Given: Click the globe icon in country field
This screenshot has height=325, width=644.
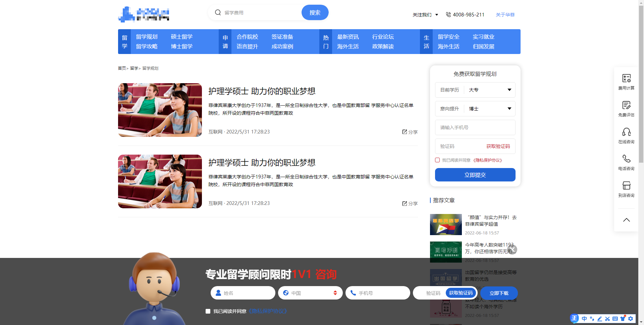Looking at the screenshot, I should [286, 293].
